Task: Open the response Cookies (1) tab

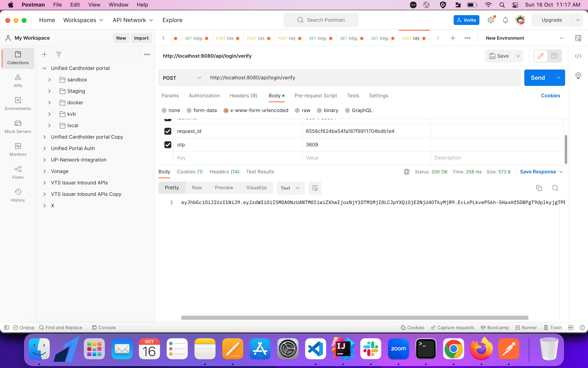Action: point(190,172)
